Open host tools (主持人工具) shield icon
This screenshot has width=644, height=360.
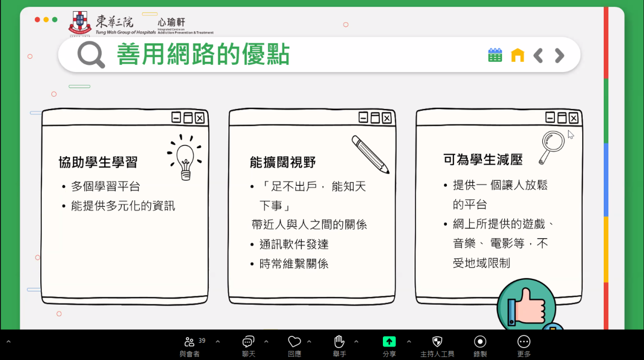click(x=437, y=342)
